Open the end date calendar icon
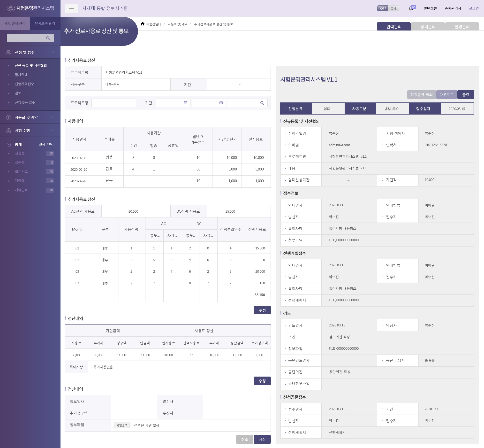Viewport: 484px width, 448px height. [221, 103]
